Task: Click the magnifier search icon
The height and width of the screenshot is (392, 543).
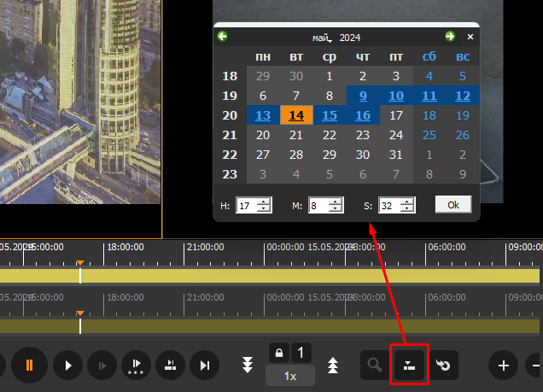Action: coord(375,366)
